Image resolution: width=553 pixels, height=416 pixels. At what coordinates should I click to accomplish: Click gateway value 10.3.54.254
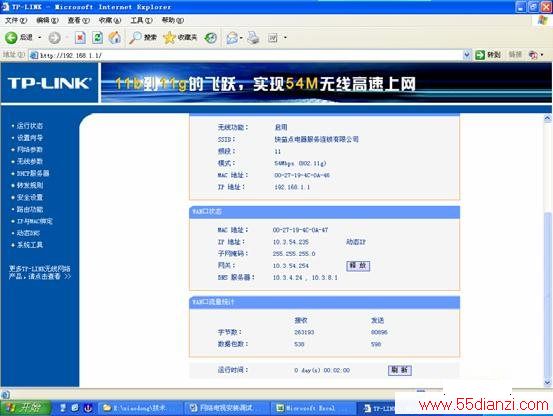291,265
